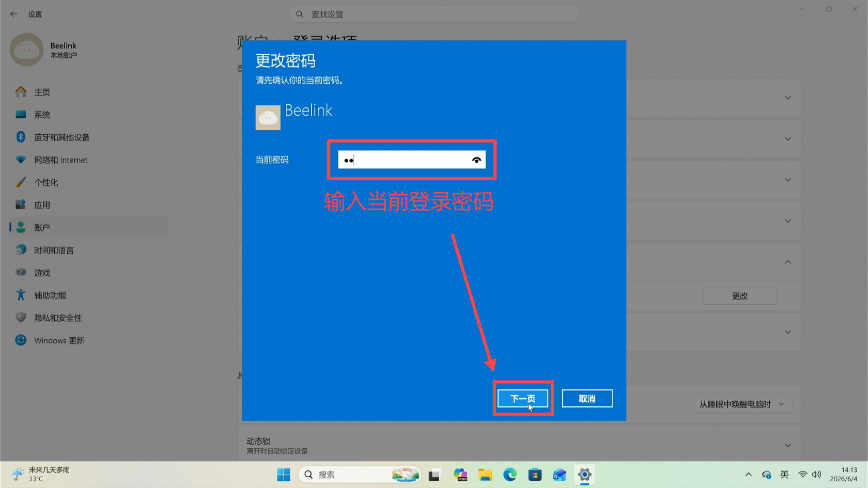Expand the fourth sign-in option chevron
The image size is (868, 488).
coord(788,221)
